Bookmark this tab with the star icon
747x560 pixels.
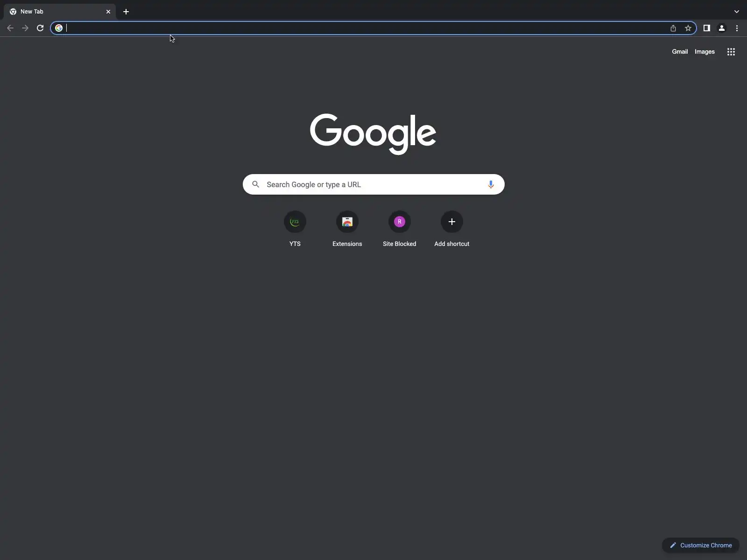688,28
